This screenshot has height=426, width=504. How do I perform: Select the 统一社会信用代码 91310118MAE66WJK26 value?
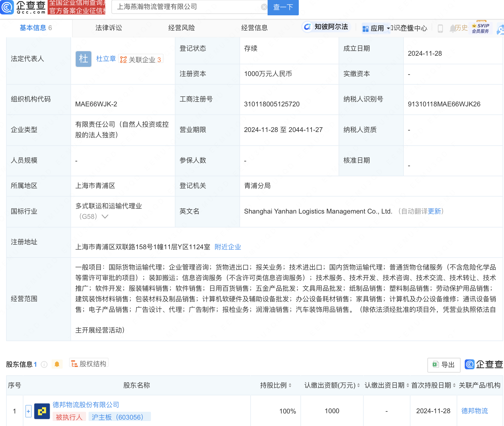[x=444, y=104]
